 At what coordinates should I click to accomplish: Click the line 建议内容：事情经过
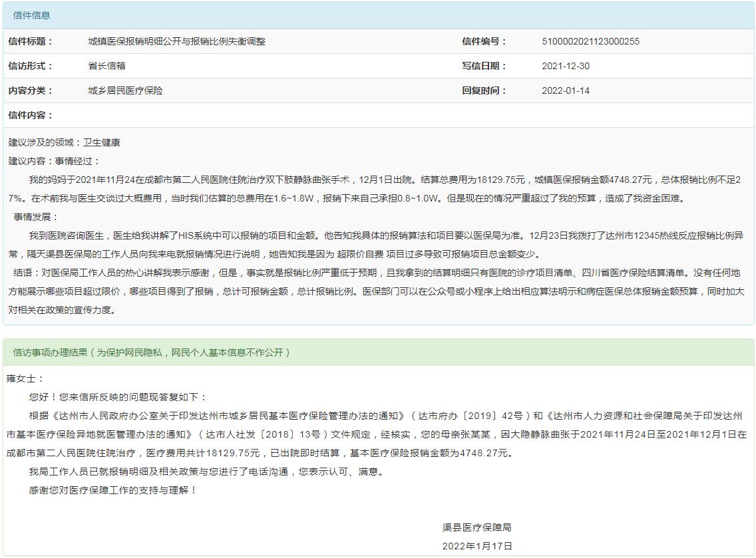53,162
